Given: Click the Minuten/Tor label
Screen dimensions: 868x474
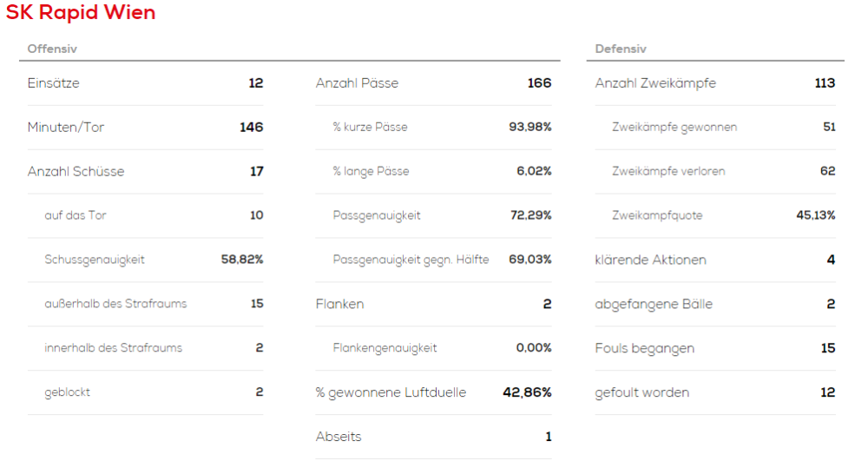Looking at the screenshot, I should tap(66, 128).
